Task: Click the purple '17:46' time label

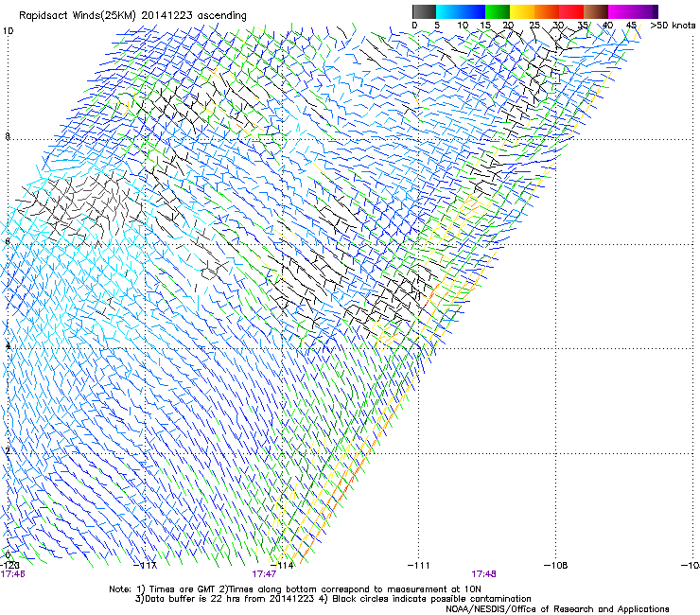Action: [x=12, y=574]
